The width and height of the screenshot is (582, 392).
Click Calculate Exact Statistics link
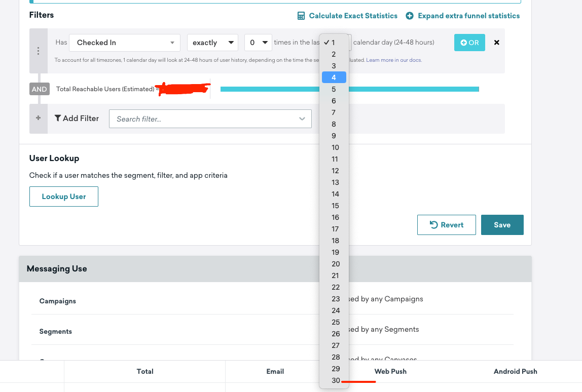[x=353, y=16]
